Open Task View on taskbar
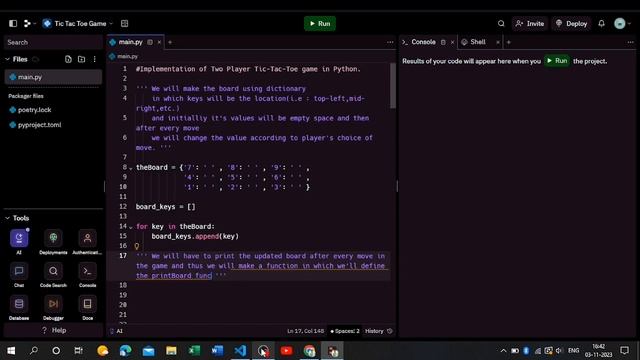This screenshot has height=360, width=640. [x=78, y=351]
